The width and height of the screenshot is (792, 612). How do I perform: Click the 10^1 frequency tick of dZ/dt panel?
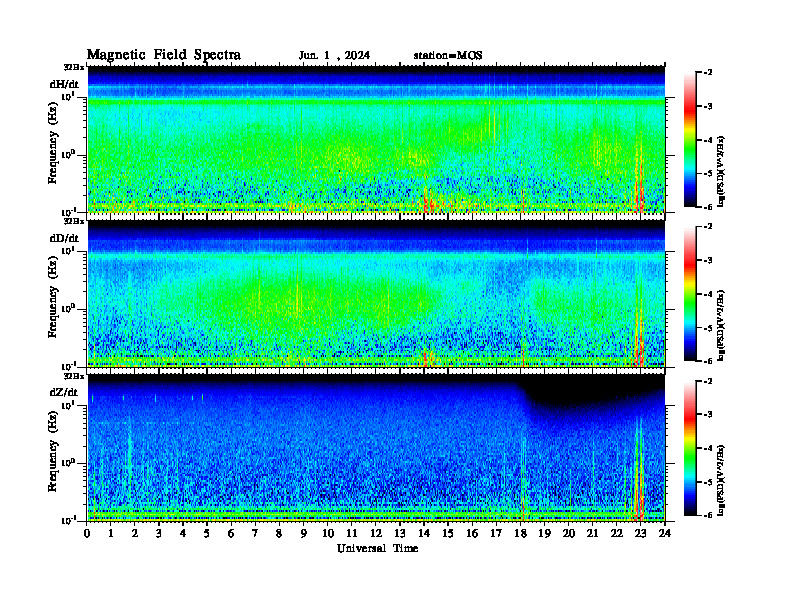[68, 405]
